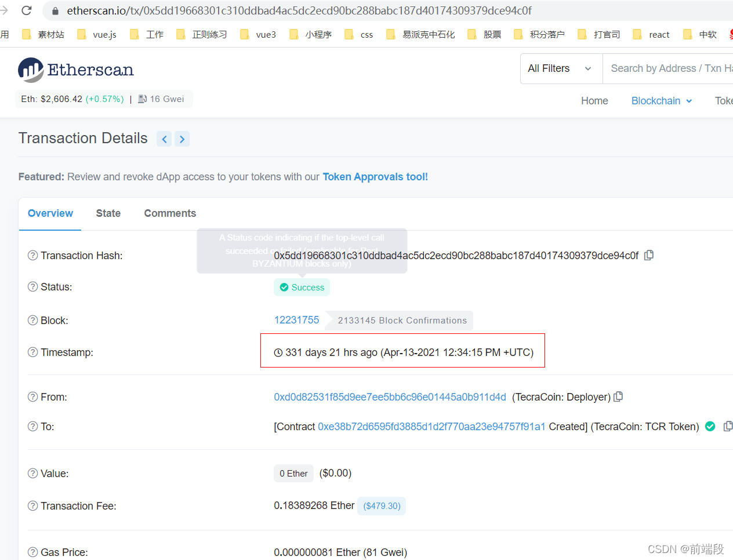Click the help icon beside Status
The width and height of the screenshot is (733, 560).
(33, 286)
